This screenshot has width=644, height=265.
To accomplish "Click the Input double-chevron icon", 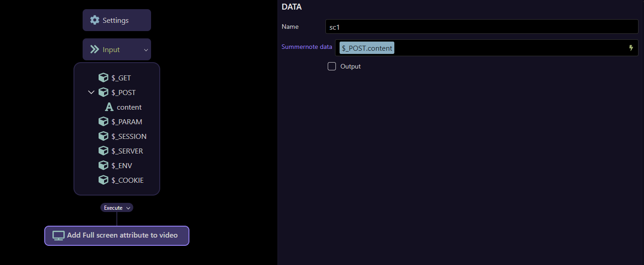I will [x=94, y=49].
